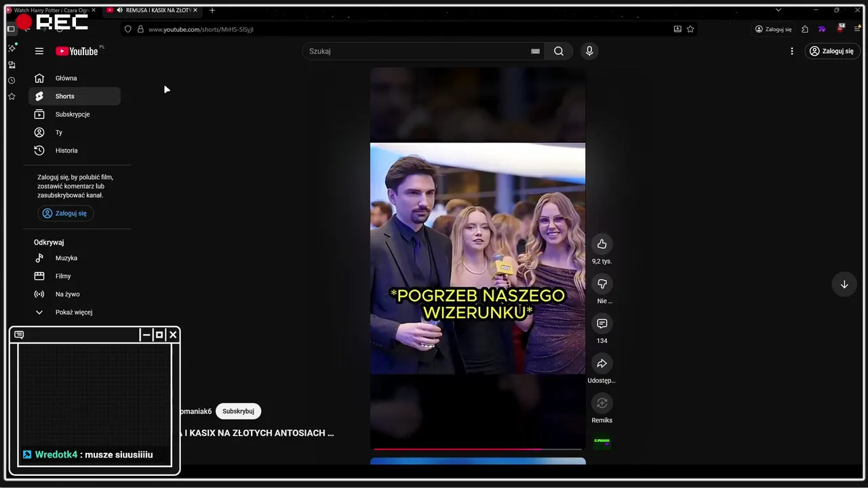Open Subskrypcje in the sidebar

click(75, 115)
